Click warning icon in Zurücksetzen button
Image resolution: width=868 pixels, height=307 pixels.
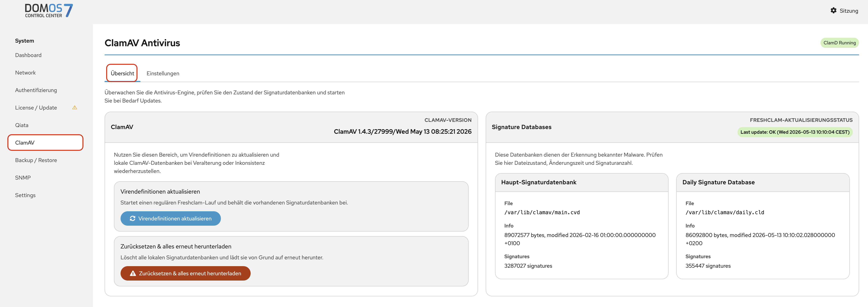click(133, 273)
